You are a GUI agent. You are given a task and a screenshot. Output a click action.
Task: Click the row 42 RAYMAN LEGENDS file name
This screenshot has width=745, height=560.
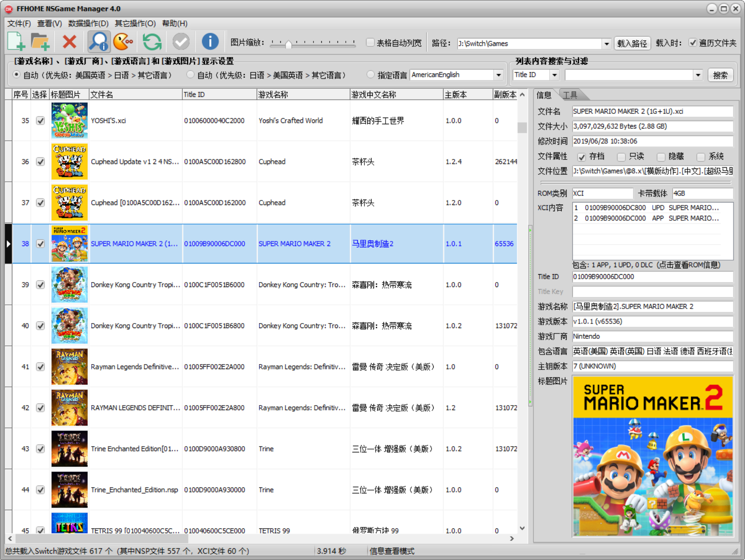[x=135, y=408]
